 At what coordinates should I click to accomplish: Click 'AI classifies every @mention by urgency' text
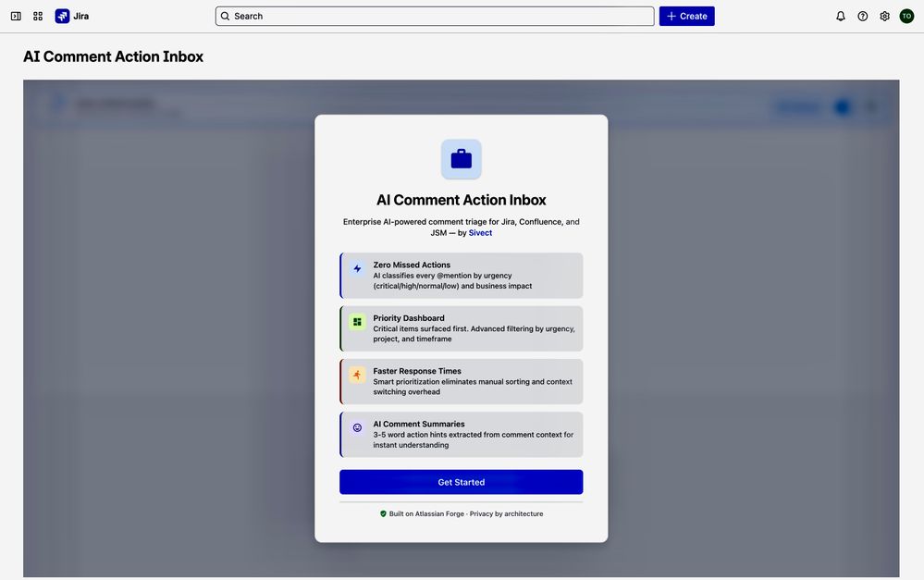coord(452,280)
